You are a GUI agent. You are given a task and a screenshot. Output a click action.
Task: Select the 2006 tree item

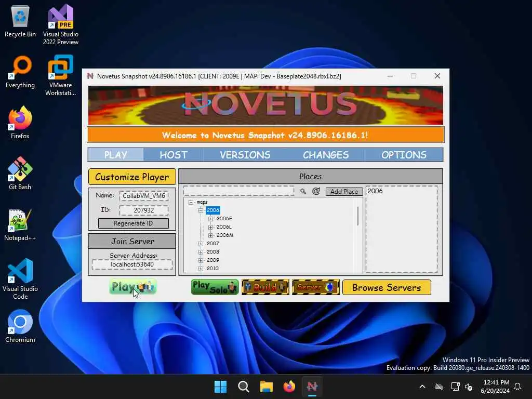(212, 210)
